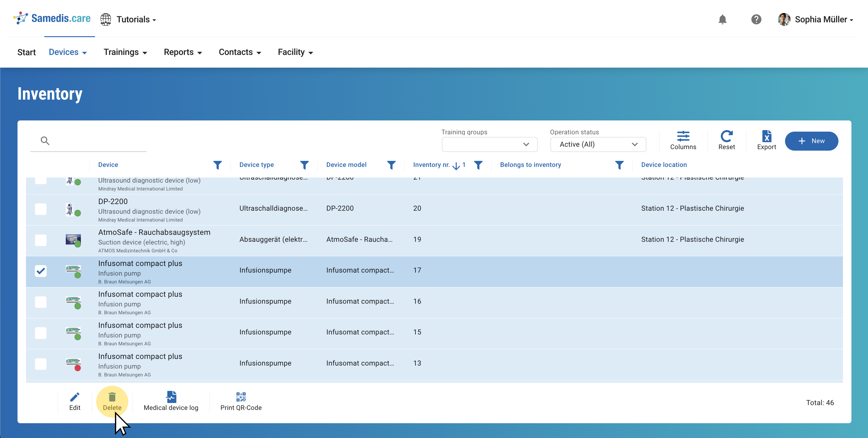The image size is (868, 438).
Task: Tick the checkbox for inventory nr. 13
Action: click(x=41, y=364)
